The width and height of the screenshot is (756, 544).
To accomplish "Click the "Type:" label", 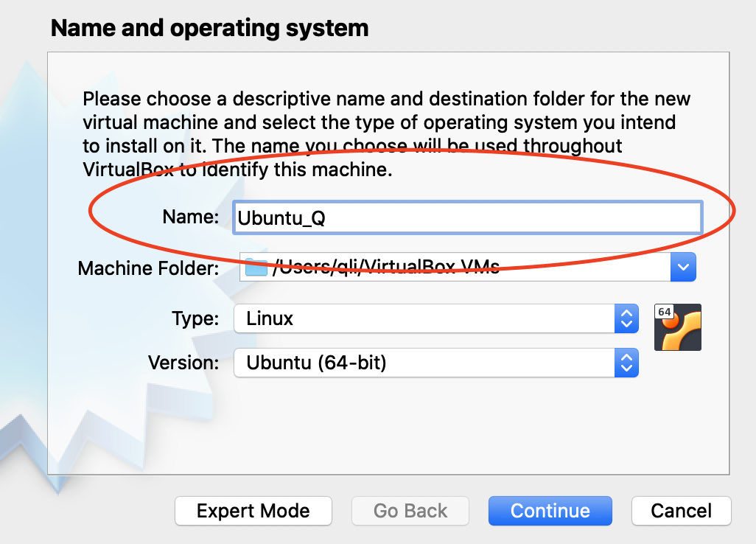I will tap(195, 318).
